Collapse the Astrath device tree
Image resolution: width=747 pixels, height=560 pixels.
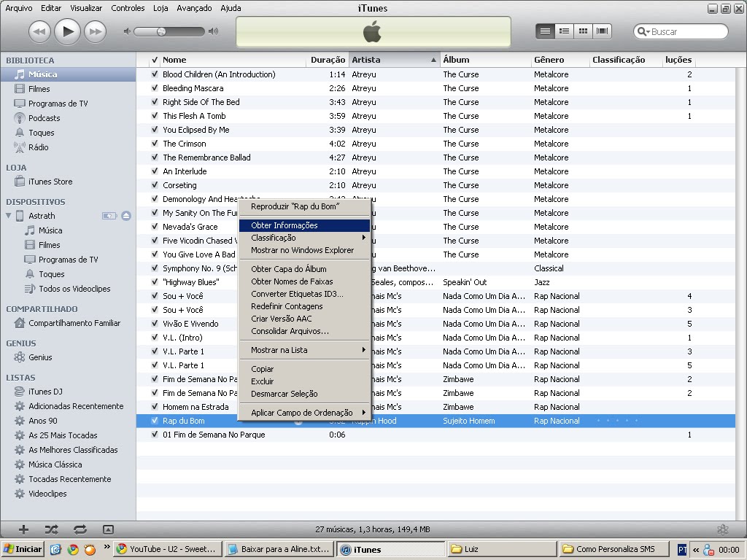[x=8, y=216]
